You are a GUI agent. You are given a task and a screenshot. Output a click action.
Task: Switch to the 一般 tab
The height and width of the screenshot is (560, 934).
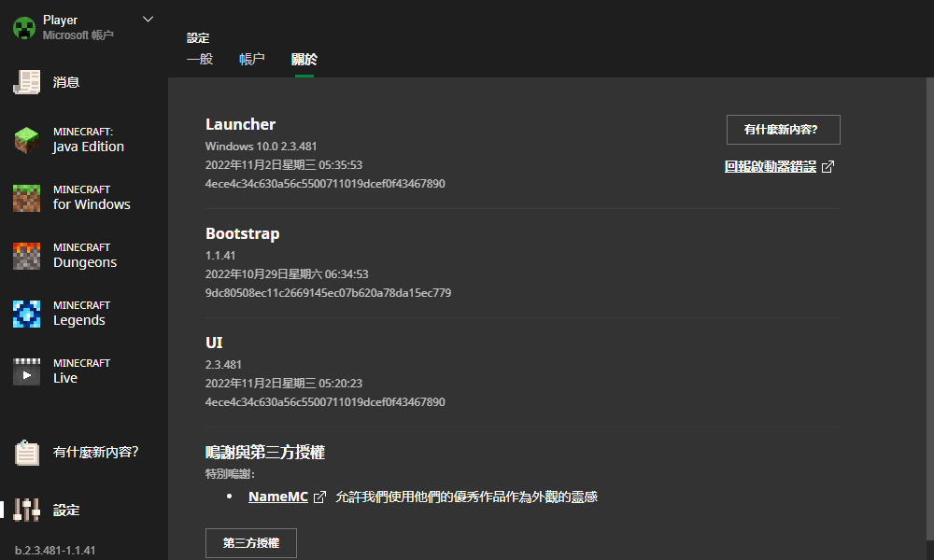tap(200, 59)
